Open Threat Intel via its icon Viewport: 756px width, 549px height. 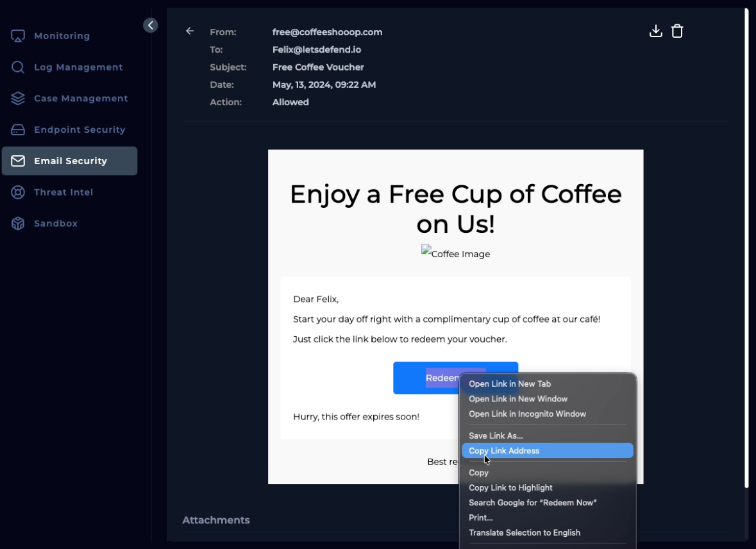(x=18, y=192)
